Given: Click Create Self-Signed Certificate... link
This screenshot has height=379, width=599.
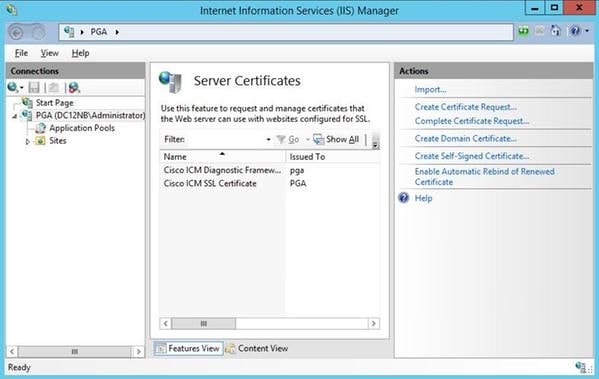Looking at the screenshot, I should (472, 156).
